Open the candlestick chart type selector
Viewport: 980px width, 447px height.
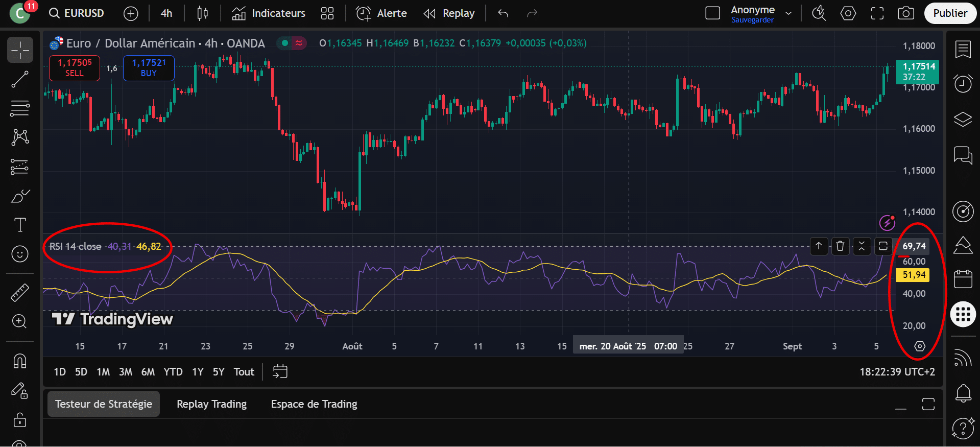[202, 13]
